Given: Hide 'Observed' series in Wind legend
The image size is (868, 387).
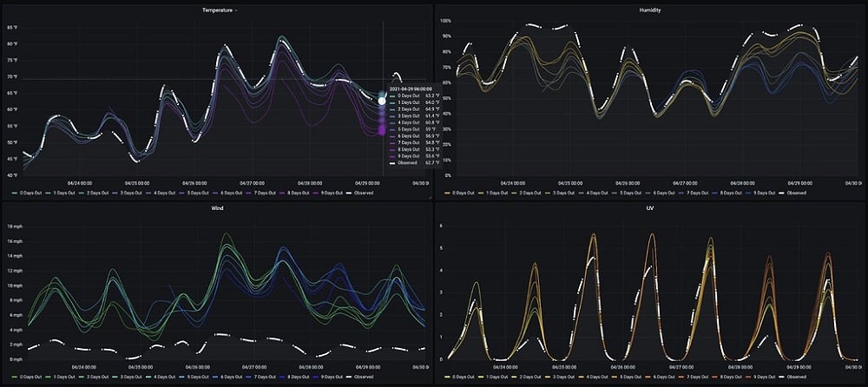Looking at the screenshot, I should pos(365,377).
